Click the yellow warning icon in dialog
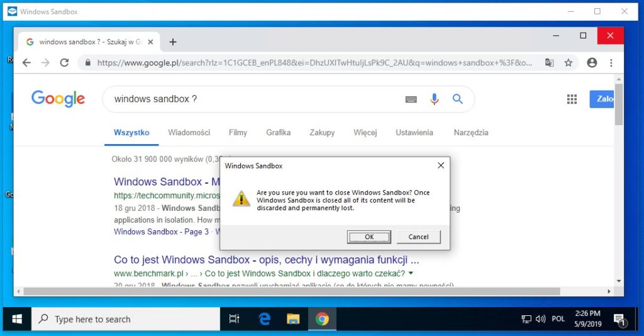The image size is (644, 336). (241, 198)
